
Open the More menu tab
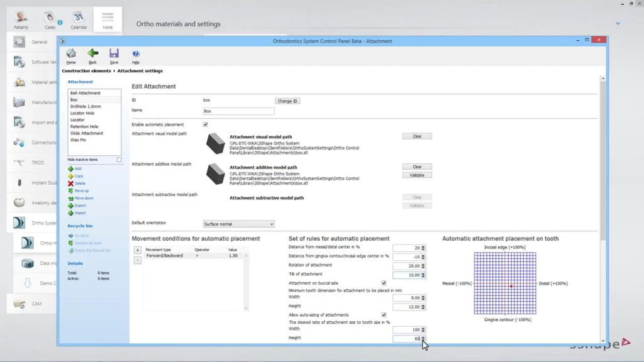tap(108, 18)
